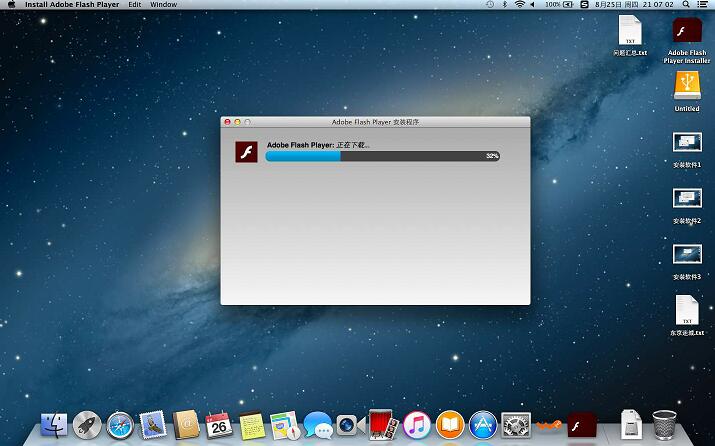Open Wi-Fi menu bar icon
This screenshot has height=446, width=715.
[x=519, y=5]
